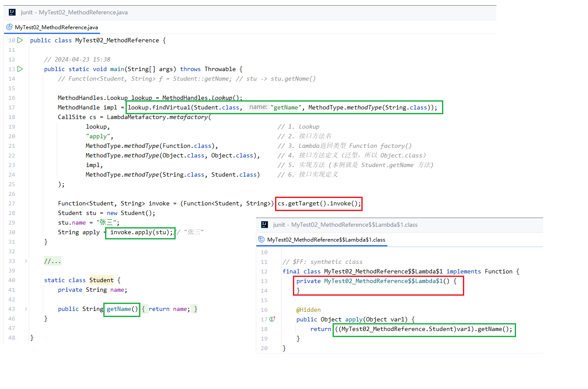Image resolution: width=588 pixels, height=389 pixels.
Task: Click the highlighted Student class name on line 40
Action: tap(102, 280)
